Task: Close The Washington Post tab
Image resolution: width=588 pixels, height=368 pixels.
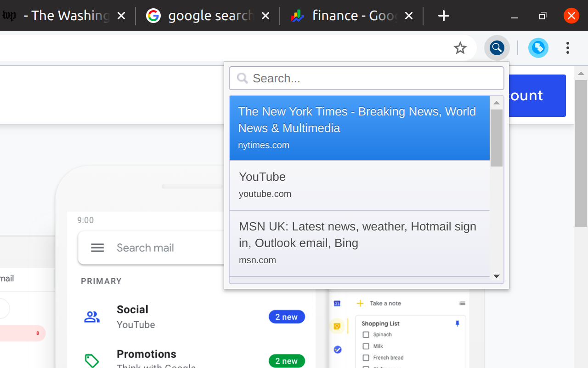Action: (121, 16)
